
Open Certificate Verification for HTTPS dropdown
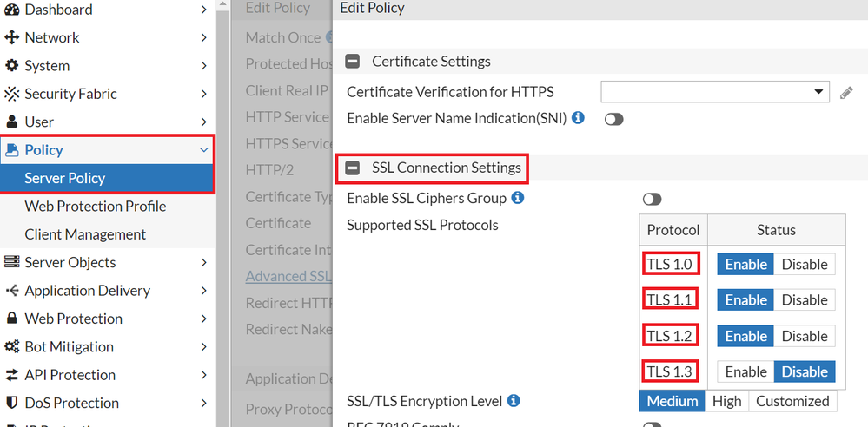tap(715, 92)
